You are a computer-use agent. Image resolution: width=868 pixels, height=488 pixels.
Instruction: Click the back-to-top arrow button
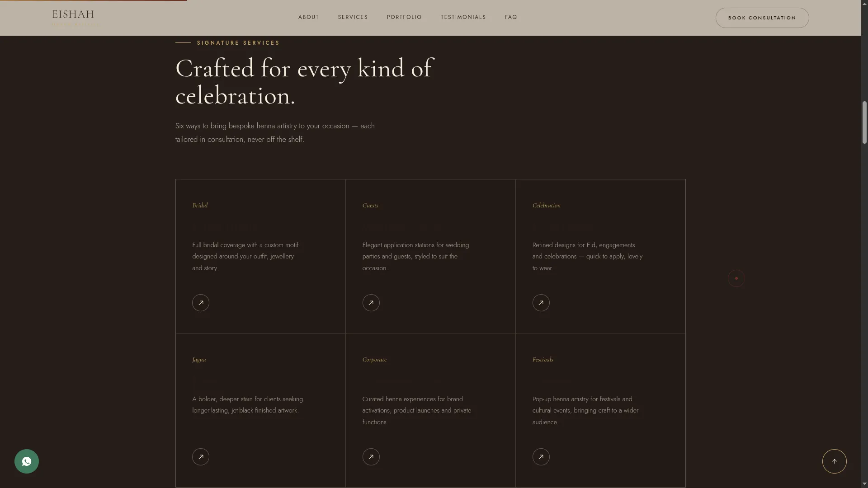tap(834, 461)
